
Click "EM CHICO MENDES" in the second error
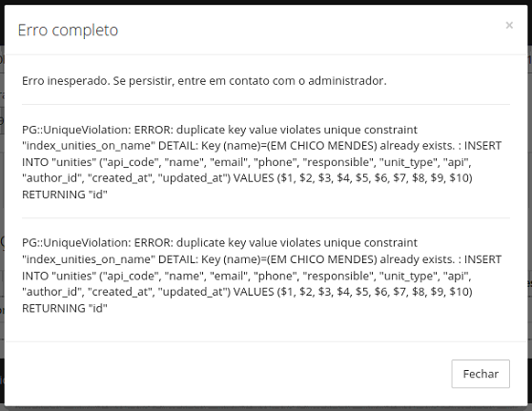[x=321, y=259]
